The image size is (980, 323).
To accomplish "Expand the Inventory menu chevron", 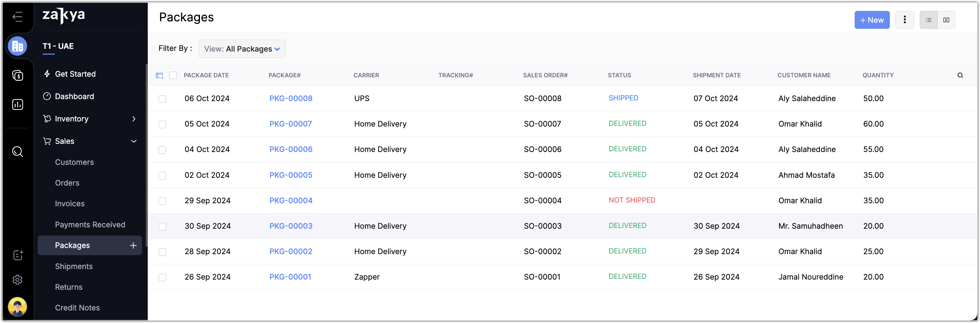I will [134, 119].
